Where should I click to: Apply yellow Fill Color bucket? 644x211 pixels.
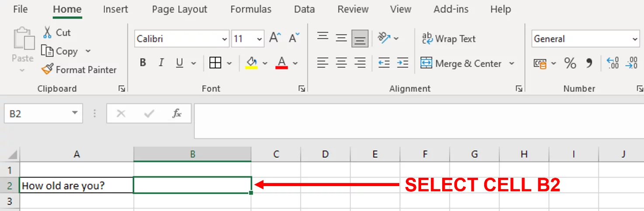[251, 63]
